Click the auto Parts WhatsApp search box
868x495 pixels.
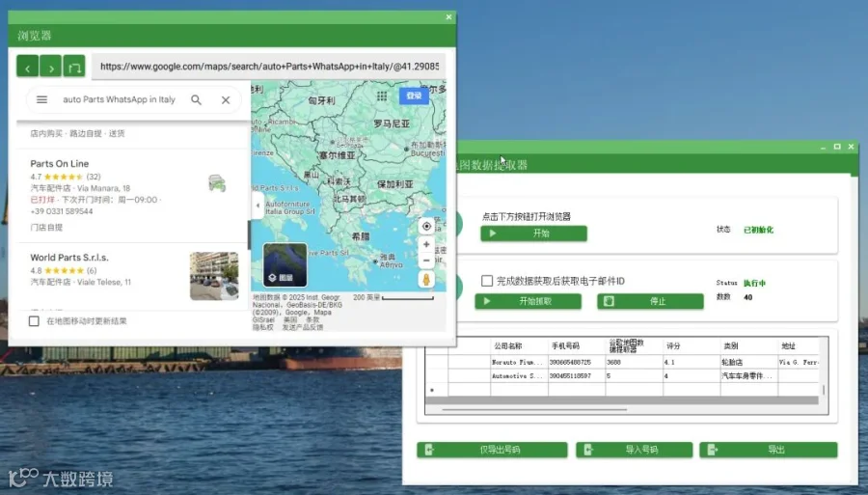pyautogui.click(x=119, y=99)
